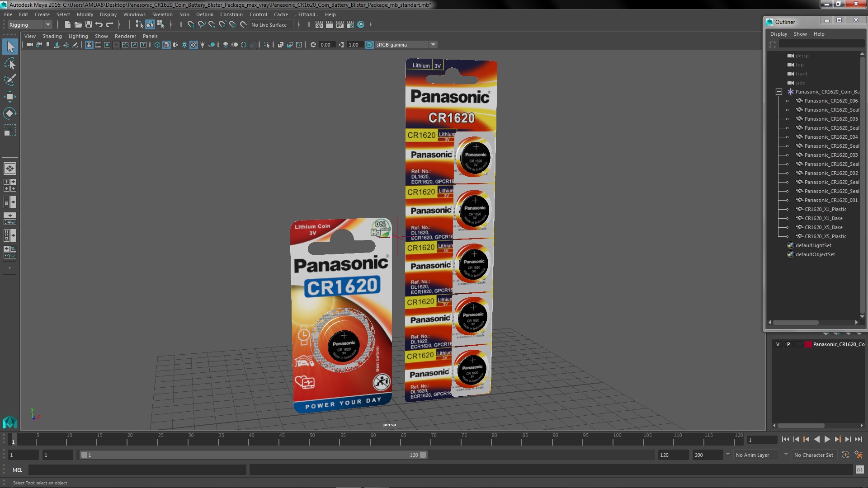The width and height of the screenshot is (868, 488).
Task: Select defaultLightSet in Outliner
Action: pyautogui.click(x=813, y=245)
